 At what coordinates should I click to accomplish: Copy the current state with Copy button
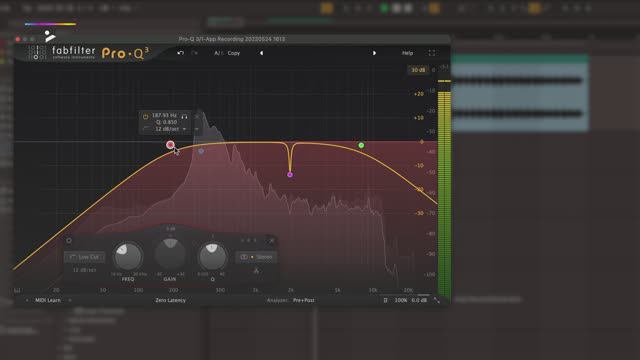point(234,53)
